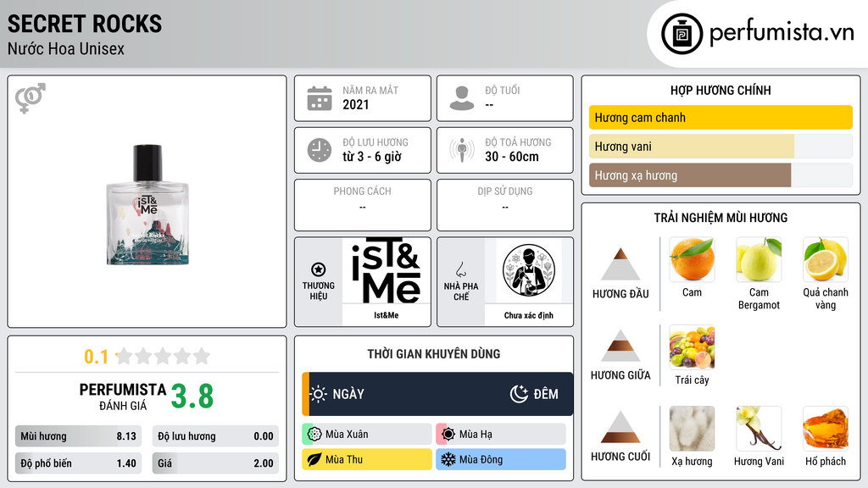Click the Cam Bergamot note thumbnail
Screen dimensions: 868x488
point(759,259)
